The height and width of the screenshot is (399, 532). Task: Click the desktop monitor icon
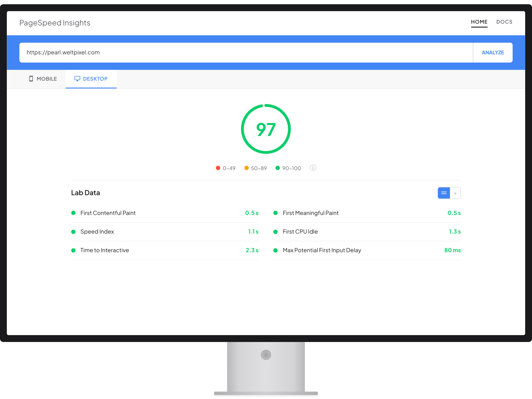(77, 79)
